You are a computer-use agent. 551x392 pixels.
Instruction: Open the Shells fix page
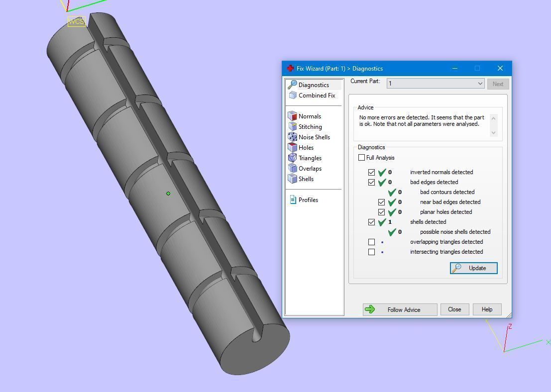[x=306, y=179]
